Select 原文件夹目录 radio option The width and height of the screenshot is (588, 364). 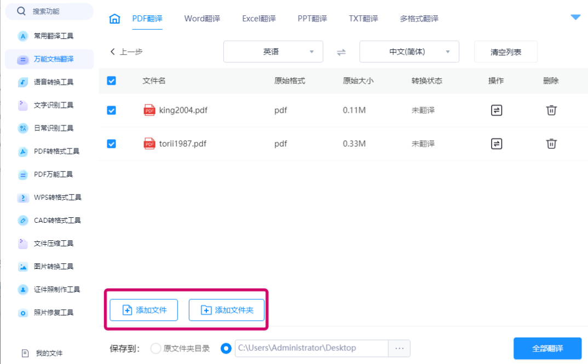pyautogui.click(x=155, y=349)
